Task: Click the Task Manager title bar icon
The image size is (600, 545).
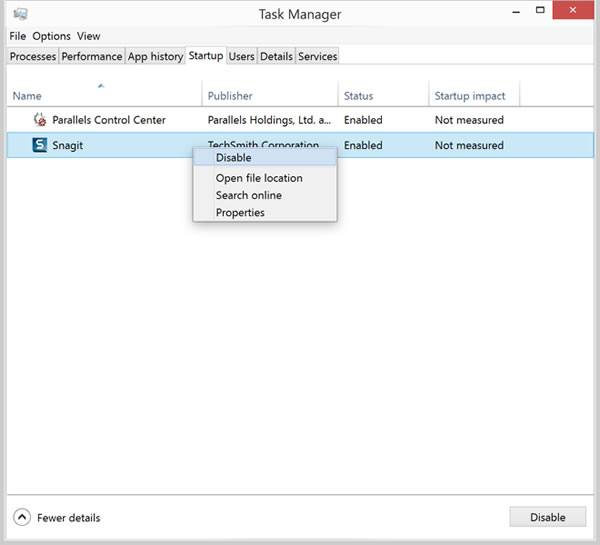Action: 20,14
